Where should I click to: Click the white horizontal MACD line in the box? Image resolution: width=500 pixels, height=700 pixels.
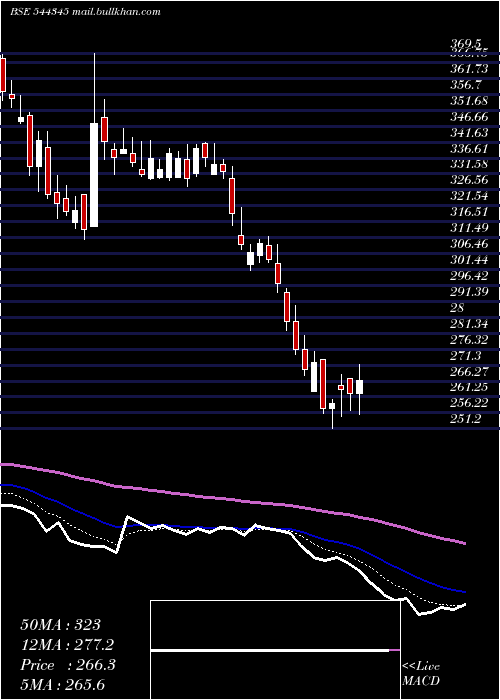[x=270, y=650]
